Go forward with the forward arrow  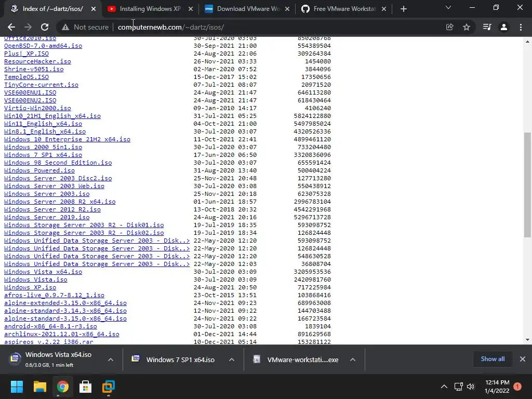[x=28, y=27]
